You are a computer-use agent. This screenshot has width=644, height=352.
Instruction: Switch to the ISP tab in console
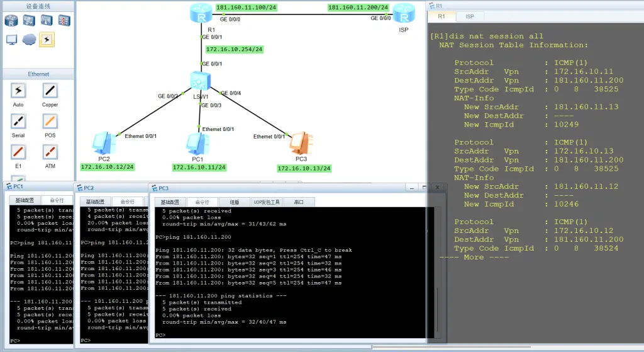point(469,16)
